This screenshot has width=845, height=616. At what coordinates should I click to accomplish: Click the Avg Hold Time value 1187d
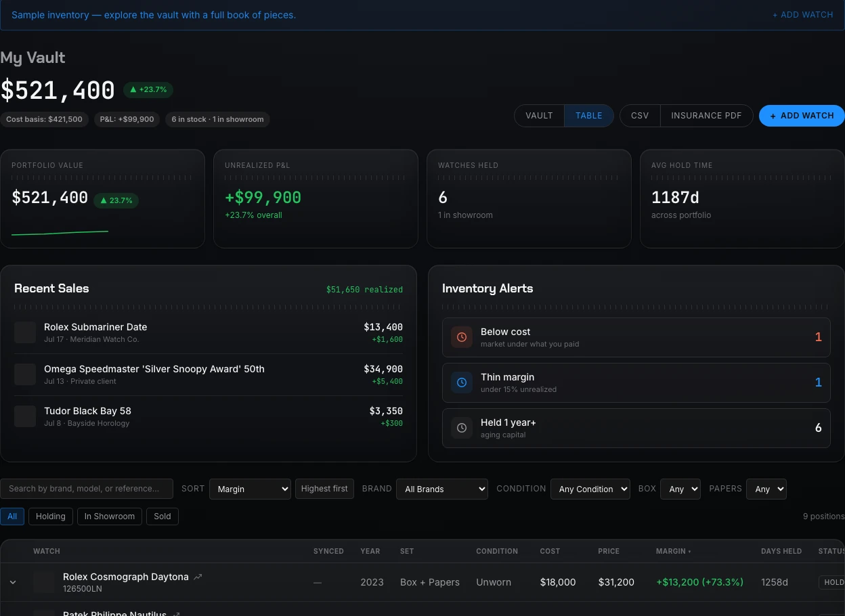pyautogui.click(x=675, y=198)
